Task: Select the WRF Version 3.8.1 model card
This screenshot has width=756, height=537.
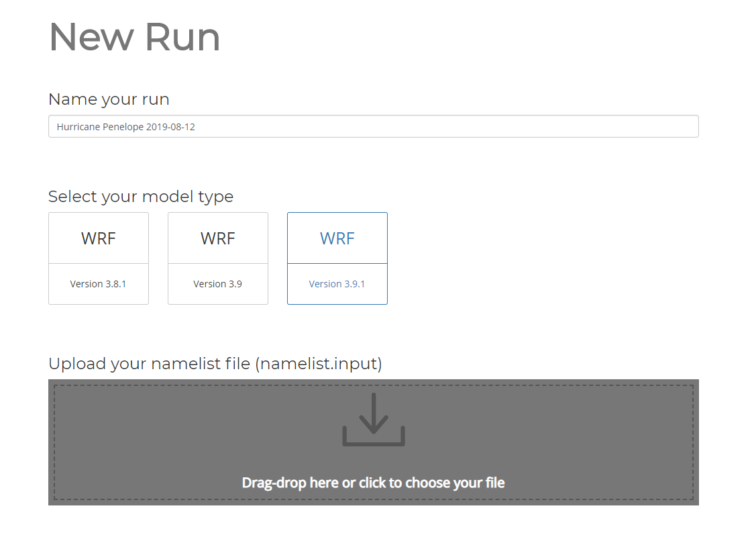Action: (99, 258)
